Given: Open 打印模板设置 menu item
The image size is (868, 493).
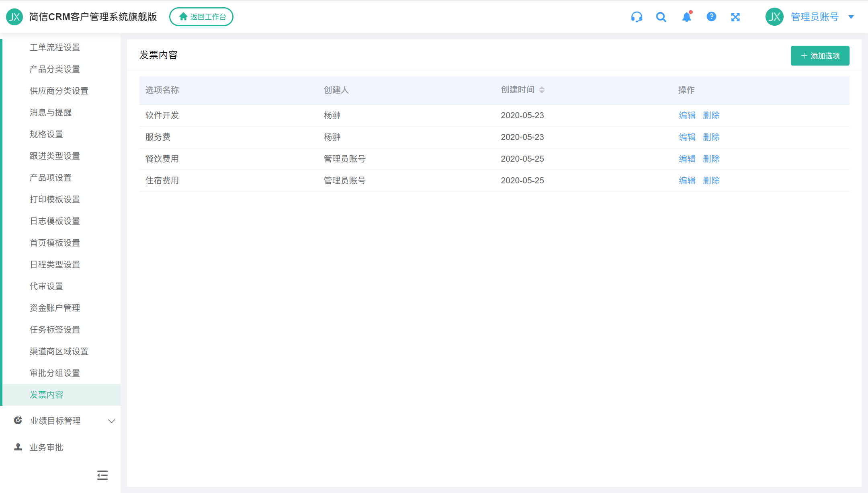Looking at the screenshot, I should (x=61, y=199).
